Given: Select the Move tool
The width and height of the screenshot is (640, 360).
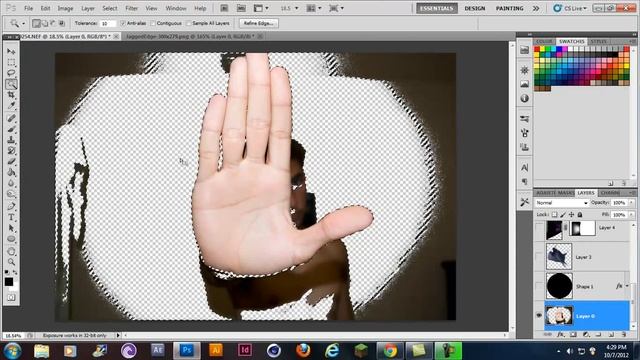Looking at the screenshot, I should [x=11, y=52].
